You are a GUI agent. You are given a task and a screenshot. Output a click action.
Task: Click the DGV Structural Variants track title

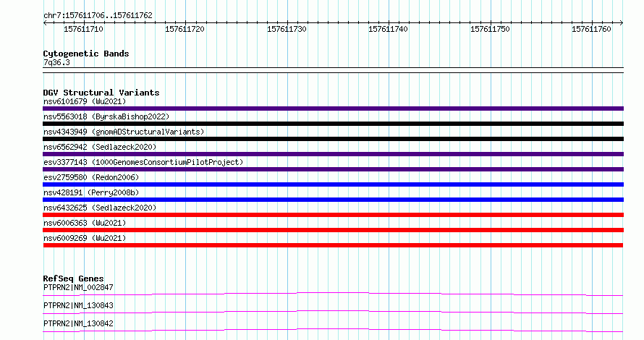pyautogui.click(x=101, y=93)
